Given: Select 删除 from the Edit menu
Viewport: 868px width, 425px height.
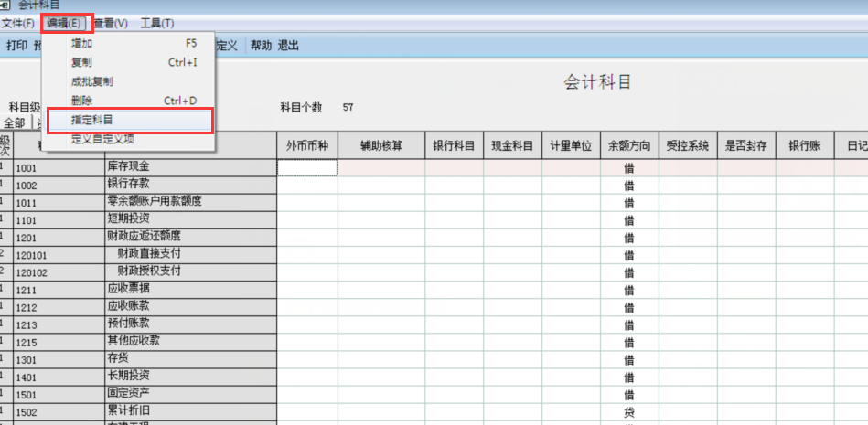Looking at the screenshot, I should pyautogui.click(x=82, y=101).
